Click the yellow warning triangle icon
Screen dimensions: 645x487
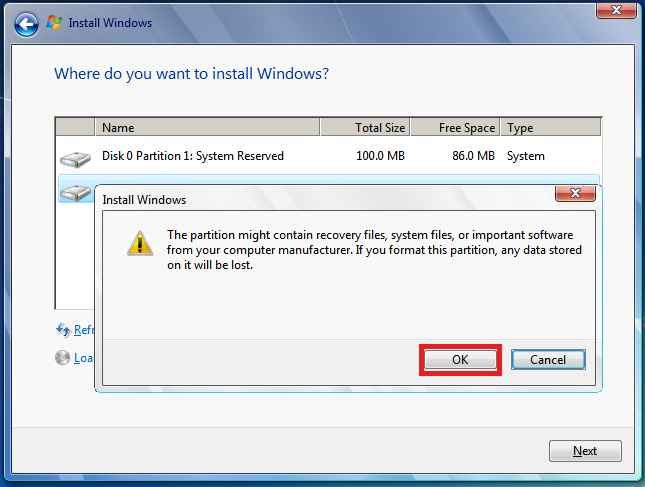click(140, 243)
